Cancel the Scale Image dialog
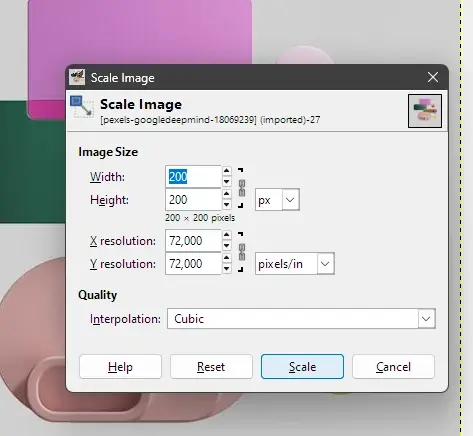The image size is (473, 436). 393,367
